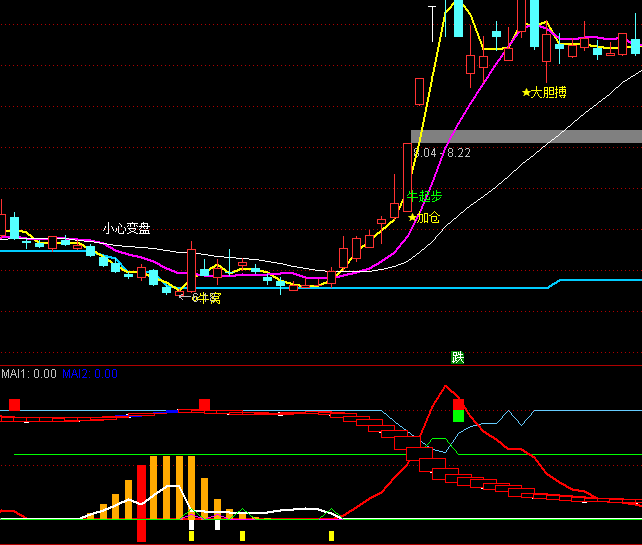Click the red-over-green square marker below 跌

pyautogui.click(x=458, y=410)
